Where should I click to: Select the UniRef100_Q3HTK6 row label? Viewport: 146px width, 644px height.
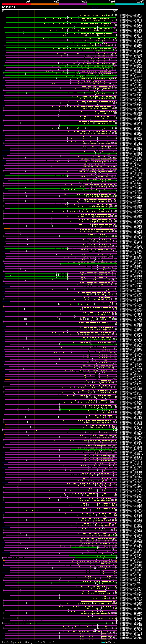tap(131, 148)
